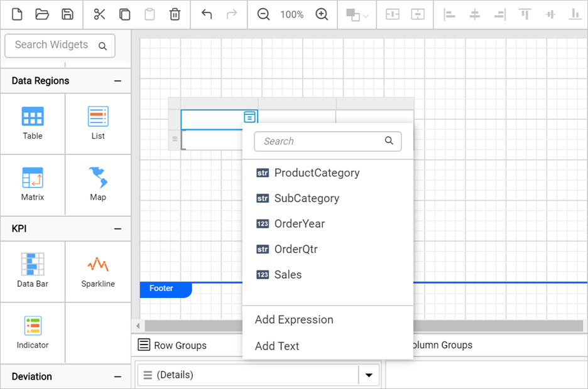Click Add Expression in the popup
The height and width of the screenshot is (389, 588).
click(x=294, y=320)
